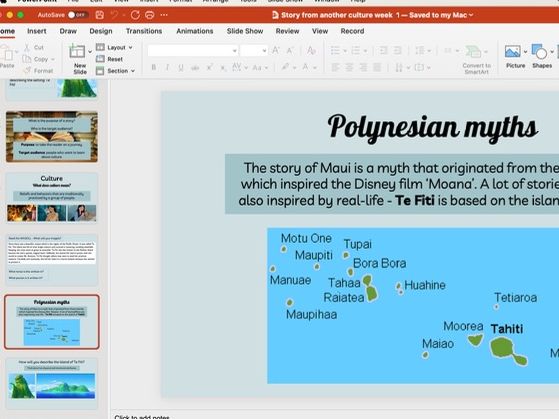Open the View ribbon tab
The height and width of the screenshot is (419, 559).
(x=320, y=31)
